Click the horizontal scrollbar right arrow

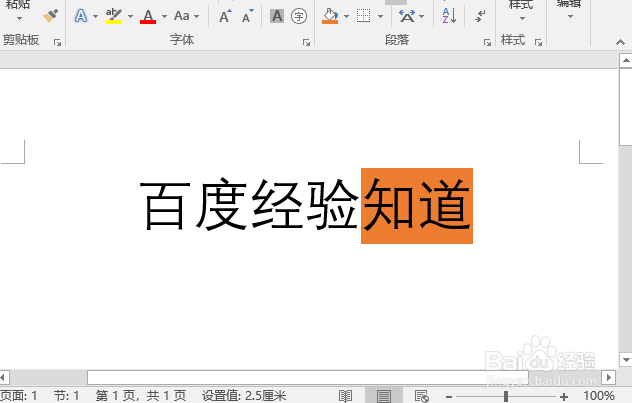[x=608, y=378]
